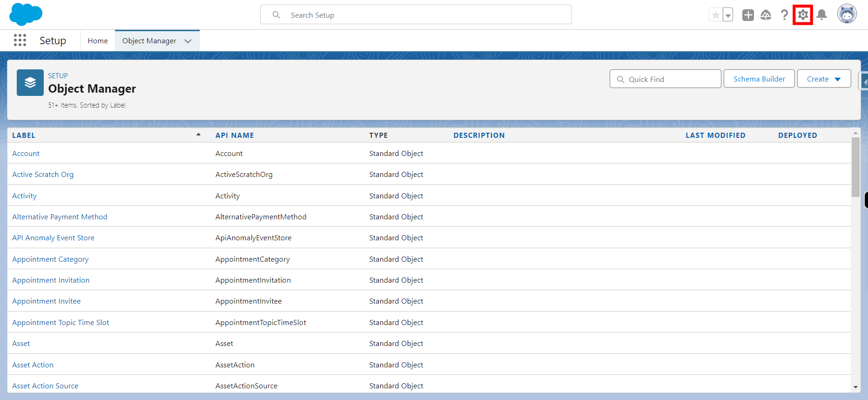Click the vertical scrollbar thumb
Viewport: 868px width, 400px height.
coord(855,167)
